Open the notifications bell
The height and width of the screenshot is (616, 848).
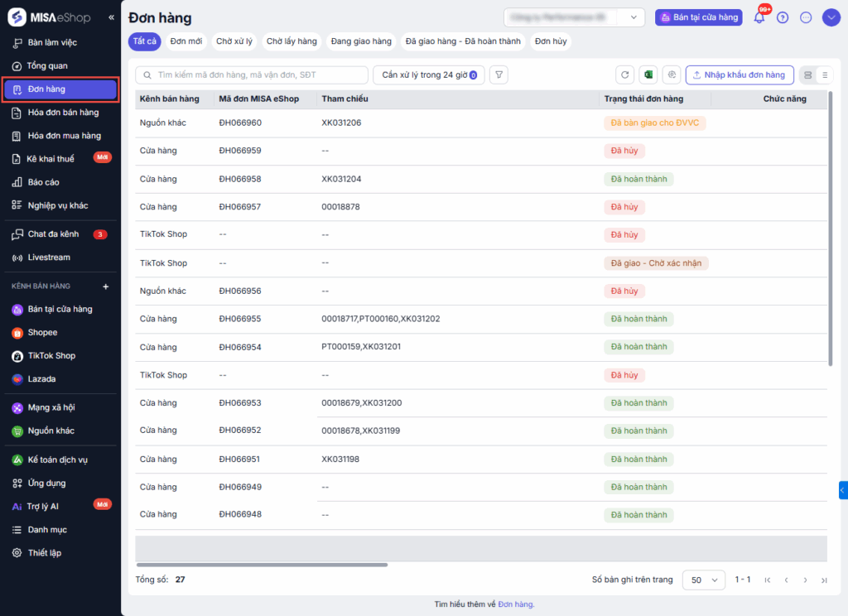point(759,17)
